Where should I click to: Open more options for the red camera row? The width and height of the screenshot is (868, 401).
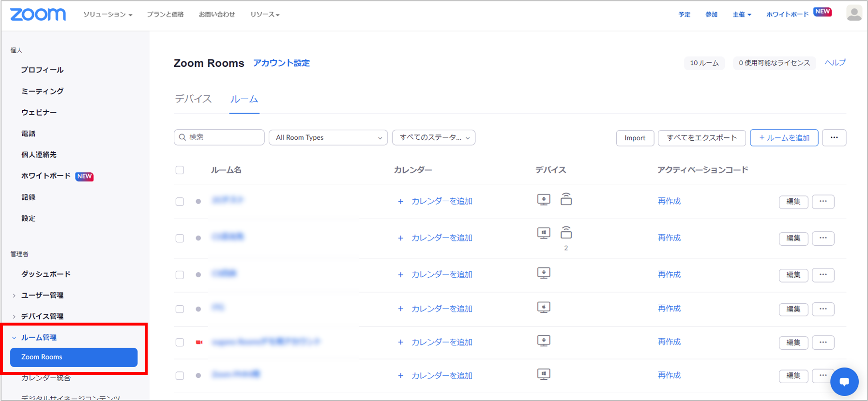[x=823, y=342]
